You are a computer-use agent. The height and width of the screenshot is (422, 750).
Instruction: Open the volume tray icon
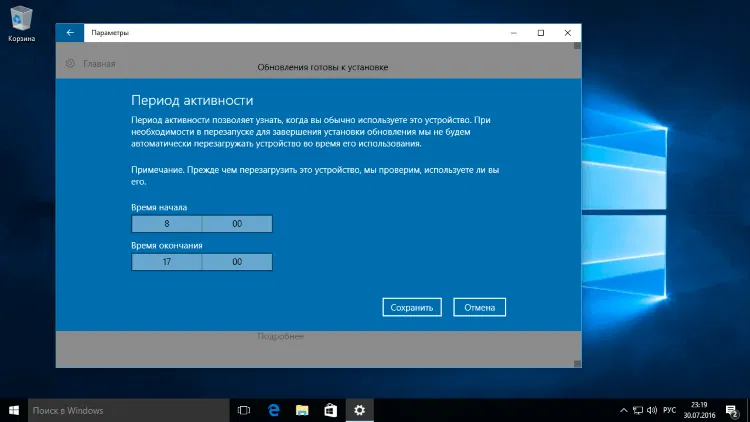[x=651, y=410]
